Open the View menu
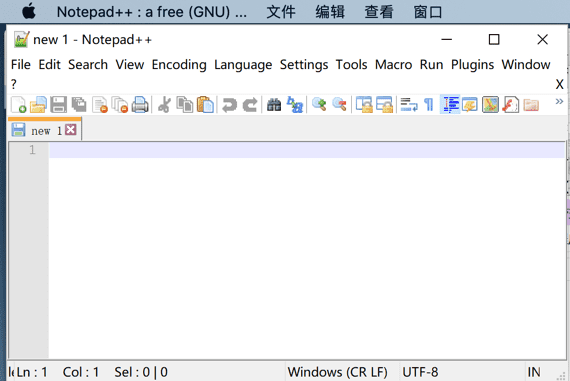Viewport: 570px width, 381px height. tap(130, 65)
